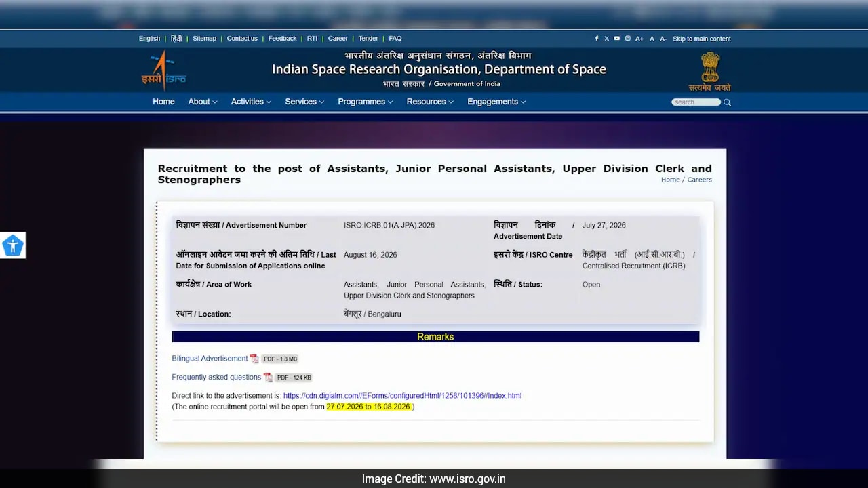Expand the Programmes menu

tap(366, 102)
